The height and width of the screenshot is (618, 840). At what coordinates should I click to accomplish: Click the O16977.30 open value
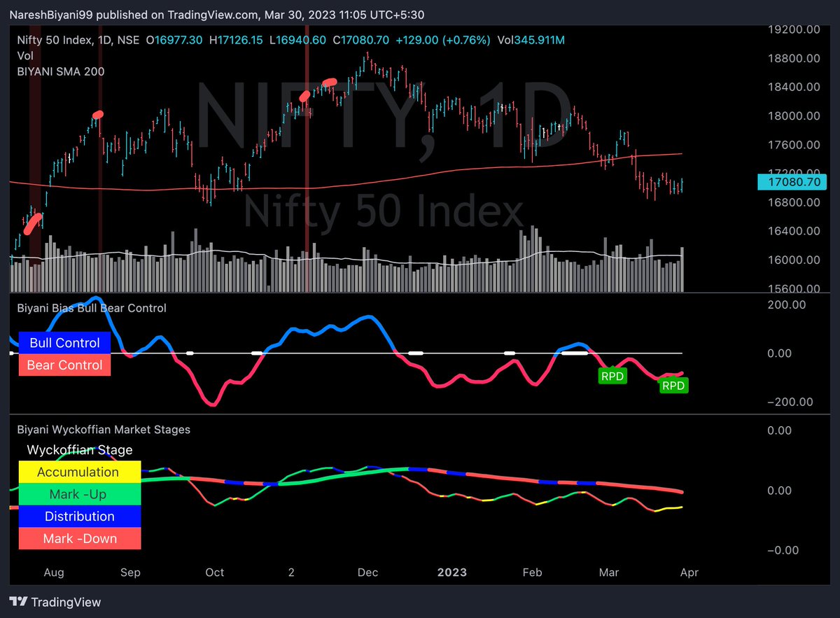174,40
